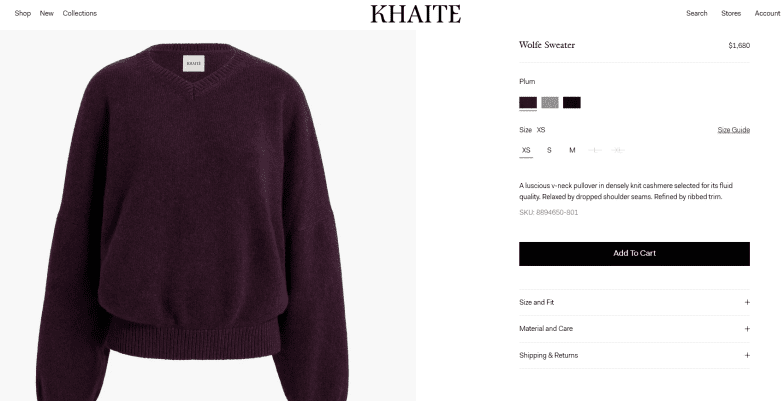Image resolution: width=784 pixels, height=401 pixels.
Task: Select the grey color swatch
Action: pos(550,102)
